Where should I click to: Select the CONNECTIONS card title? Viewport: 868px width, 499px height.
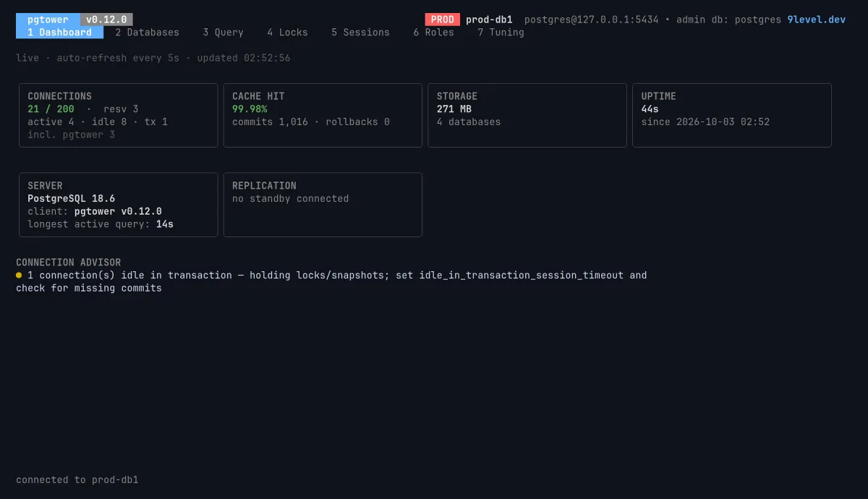pyautogui.click(x=59, y=96)
